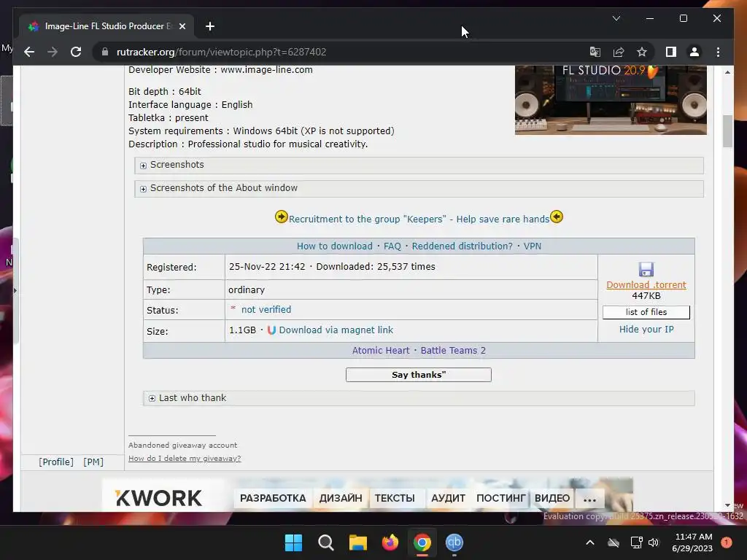The width and height of the screenshot is (747, 560).
Task: Open File Explorer from taskbar
Action: click(x=357, y=542)
